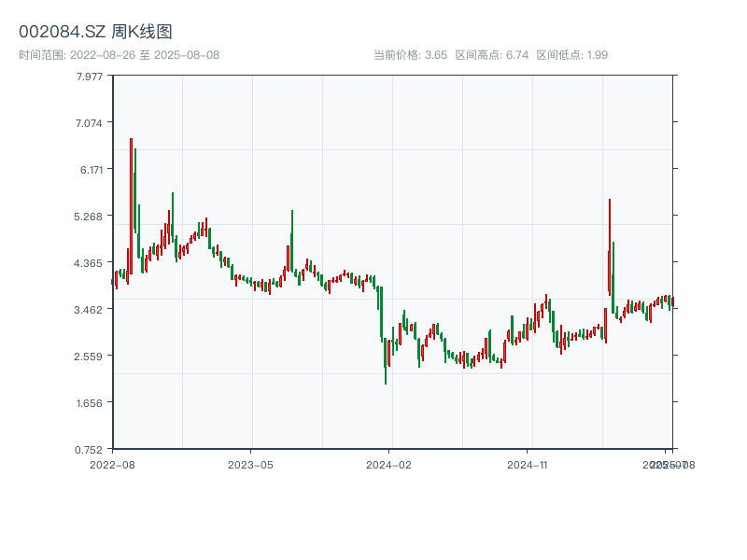The height and width of the screenshot is (560, 747).
Task: Select the 时间范围 date range text
Action: (119, 55)
